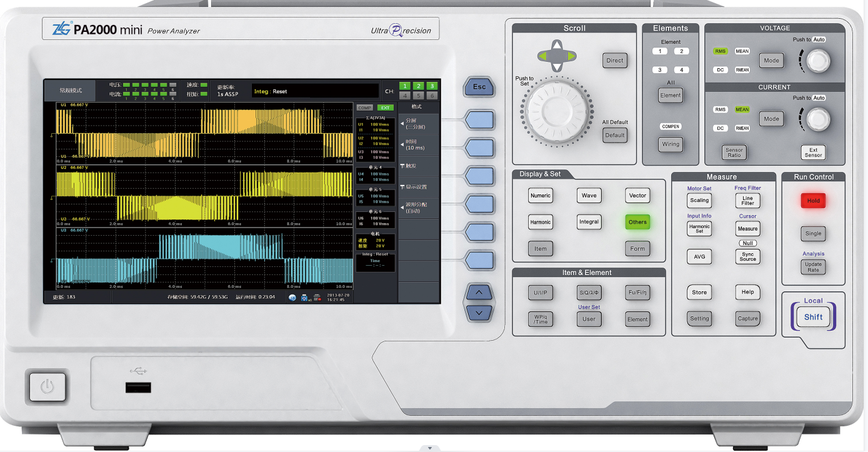Open the 分屏 (三分屏) menu option
Viewport: 868px width, 452px height.
pos(418,124)
